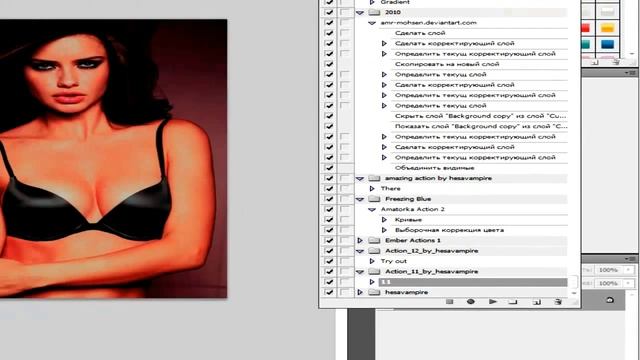Expand Выборочная коррекция цвета step

click(384, 230)
